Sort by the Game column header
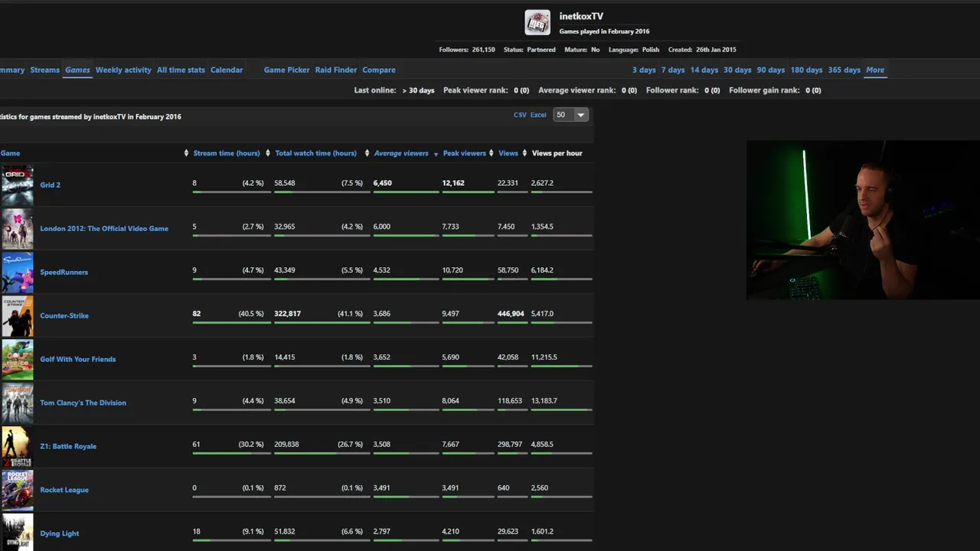The width and height of the screenshot is (980, 551). click(10, 153)
